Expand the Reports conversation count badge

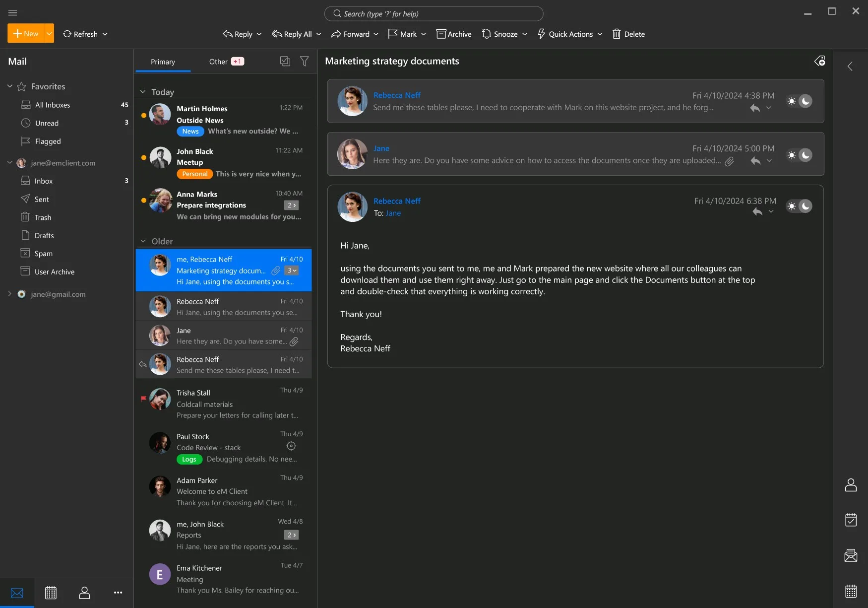pos(292,535)
